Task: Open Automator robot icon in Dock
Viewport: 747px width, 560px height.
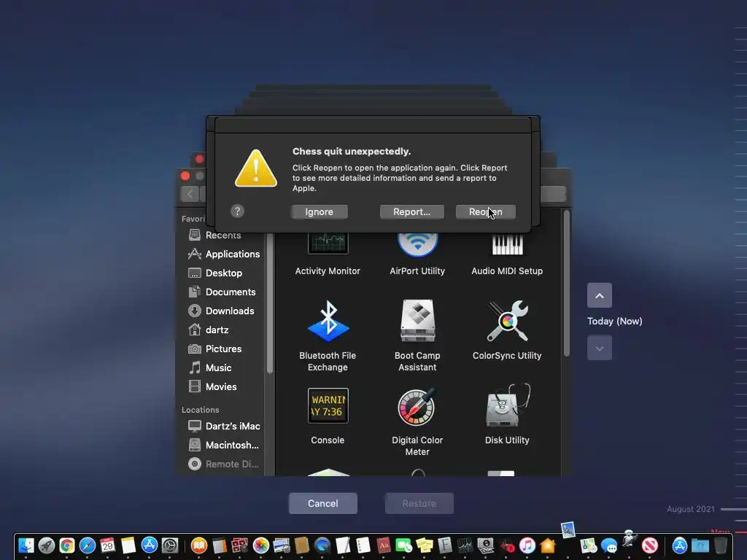Action: point(630,539)
